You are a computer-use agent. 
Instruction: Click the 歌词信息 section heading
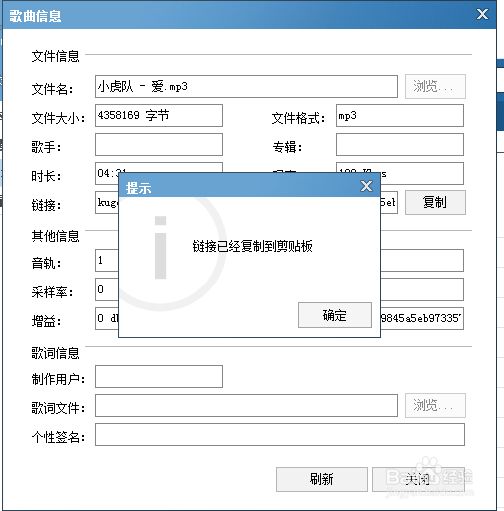tap(55, 353)
